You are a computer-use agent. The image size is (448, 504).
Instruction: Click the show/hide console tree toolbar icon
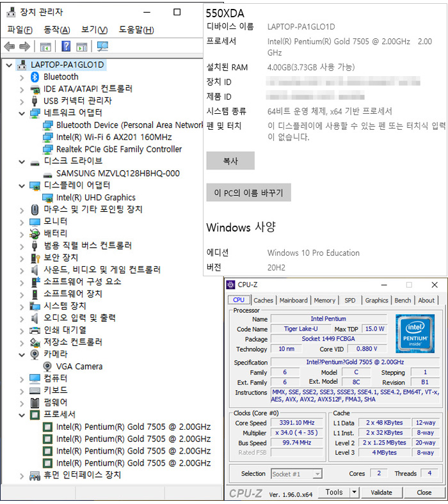(45, 47)
